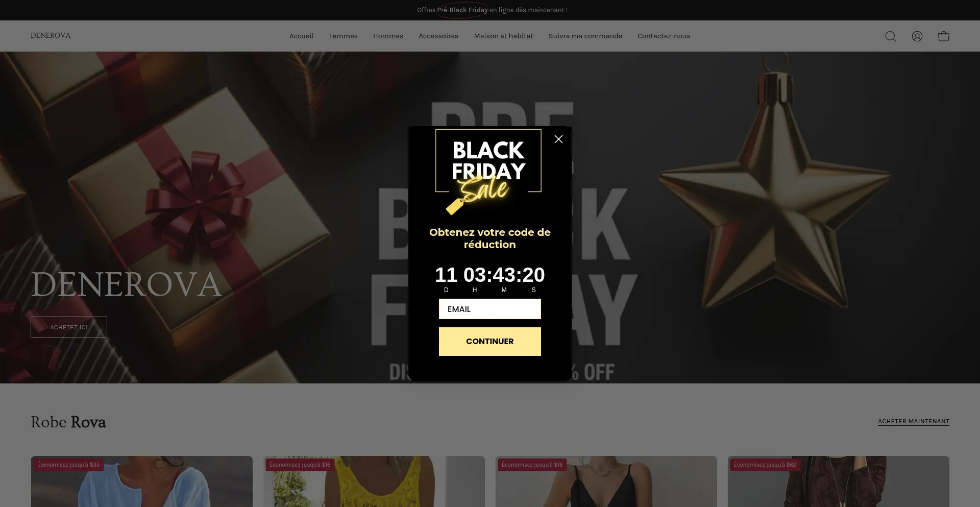Viewport: 980px width, 507px height.
Task: Open the Accessoires menu item
Action: click(438, 36)
